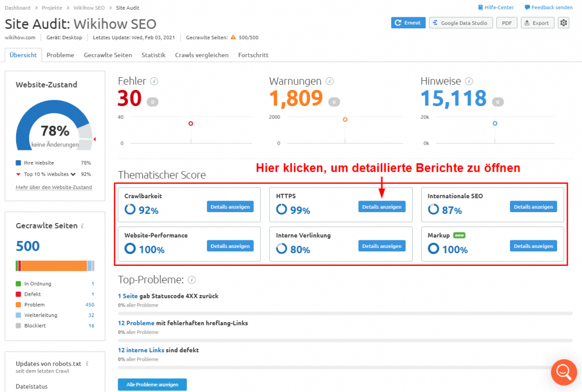Click the Hinweise info icon
Viewport: 582px width, 392px height.
click(469, 81)
